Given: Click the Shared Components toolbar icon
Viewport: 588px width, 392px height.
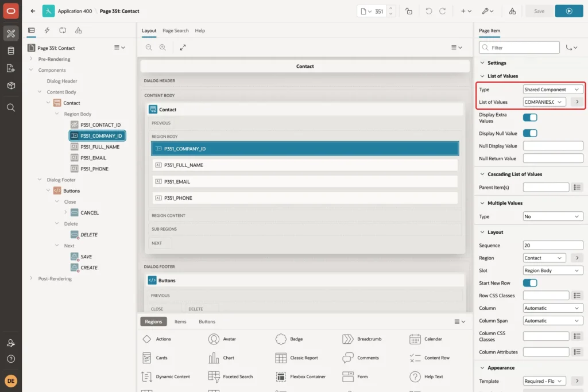Looking at the screenshot, I should (512, 11).
